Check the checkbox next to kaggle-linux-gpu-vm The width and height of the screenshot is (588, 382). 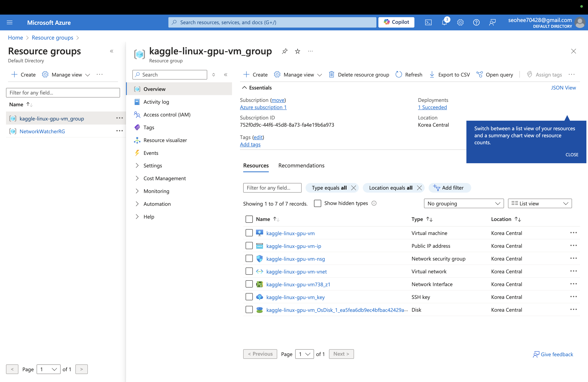tap(249, 233)
